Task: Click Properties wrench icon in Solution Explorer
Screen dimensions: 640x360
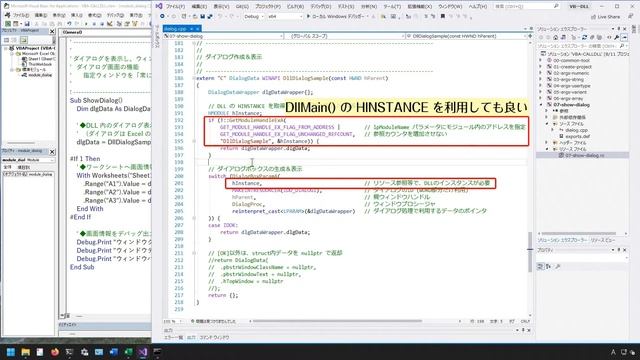Action: 616,37
